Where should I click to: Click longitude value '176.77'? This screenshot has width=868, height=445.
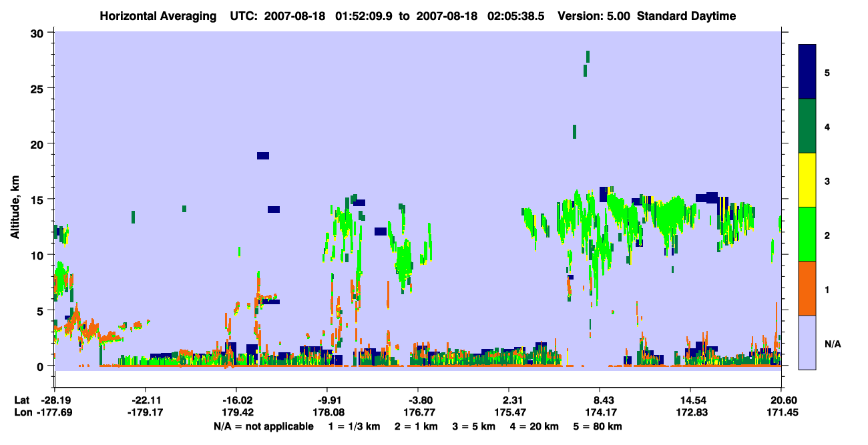tap(417, 413)
